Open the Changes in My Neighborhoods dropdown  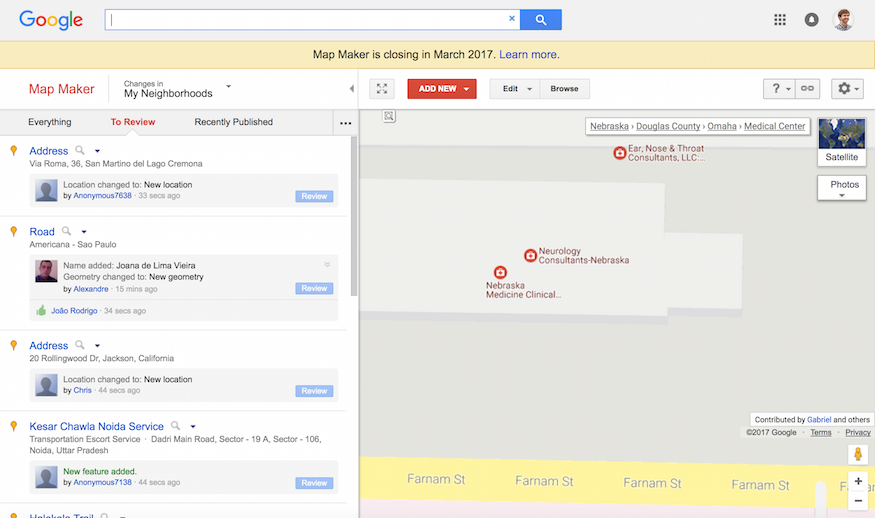[228, 86]
